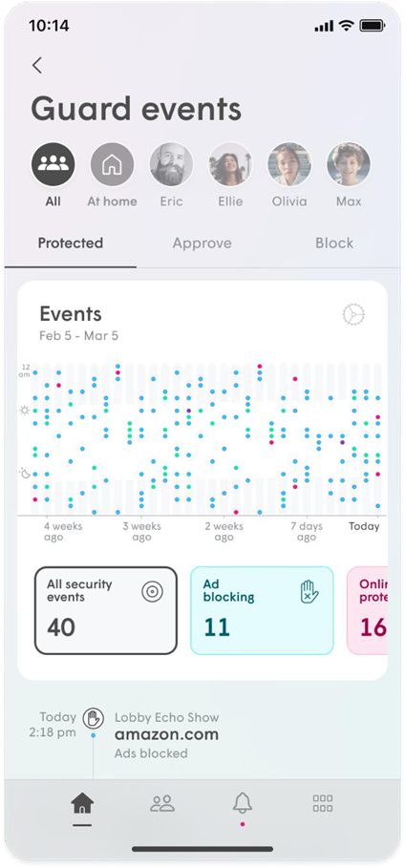Select the All people filter icon
This screenshot has width=405, height=868.
point(53,164)
